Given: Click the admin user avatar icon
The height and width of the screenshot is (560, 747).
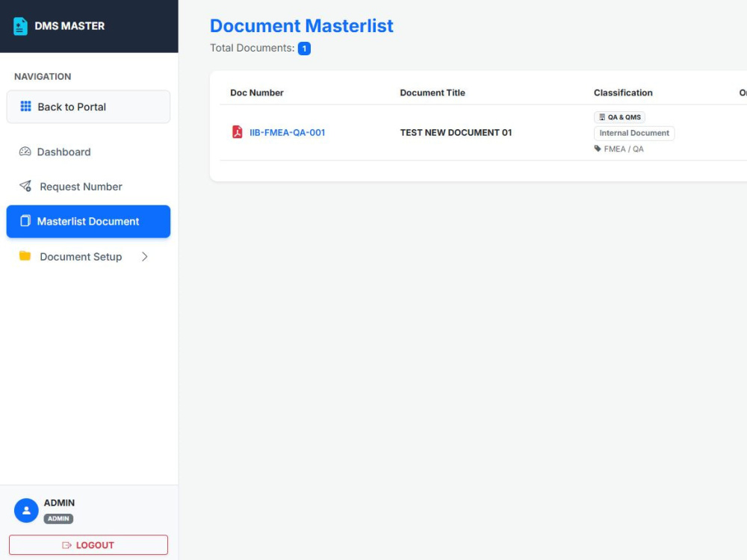Looking at the screenshot, I should click(x=26, y=511).
